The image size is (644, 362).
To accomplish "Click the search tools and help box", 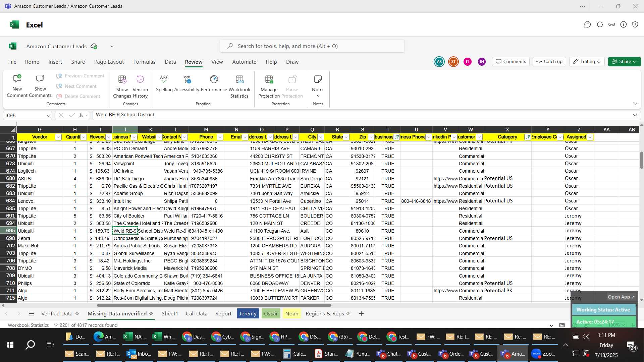I will 312,46.
